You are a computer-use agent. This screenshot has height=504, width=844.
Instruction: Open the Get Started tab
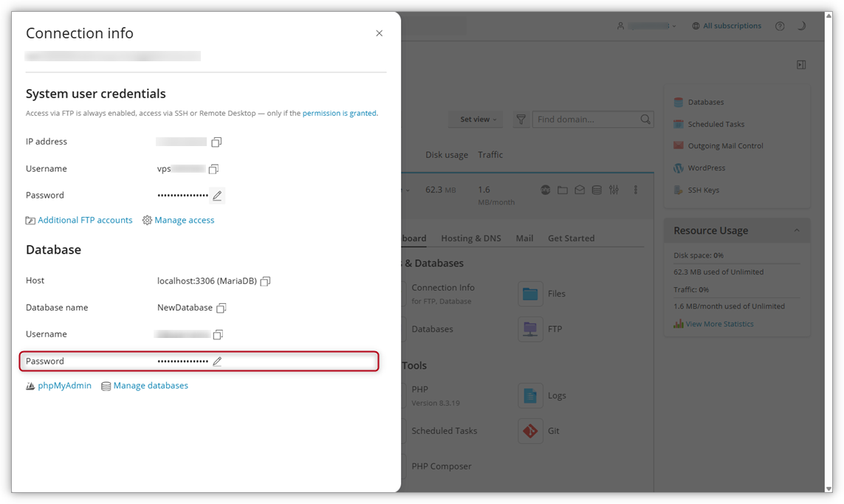pyautogui.click(x=571, y=238)
